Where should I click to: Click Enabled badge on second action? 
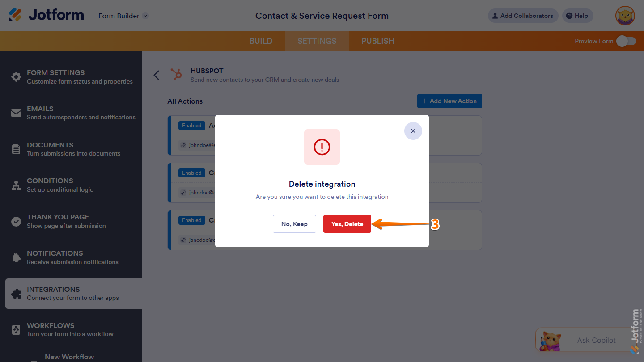tap(192, 173)
